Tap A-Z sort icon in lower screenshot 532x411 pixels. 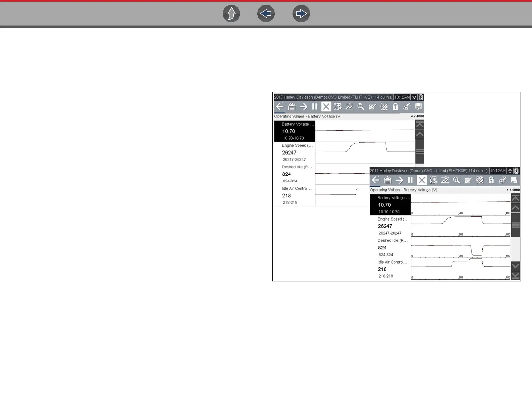click(433, 180)
